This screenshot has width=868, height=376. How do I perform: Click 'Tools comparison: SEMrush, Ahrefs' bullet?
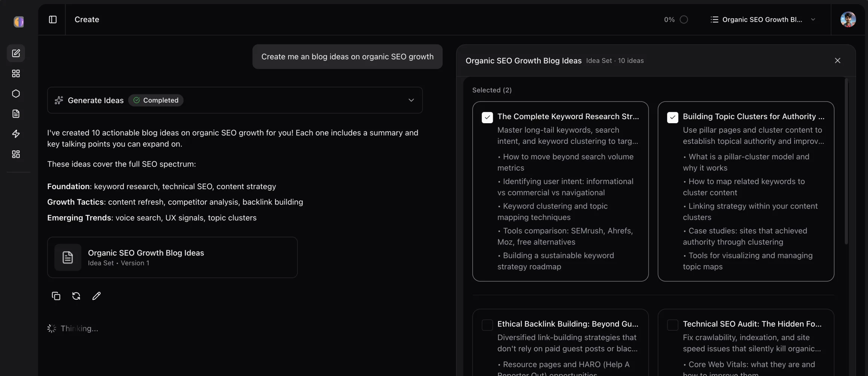click(565, 236)
